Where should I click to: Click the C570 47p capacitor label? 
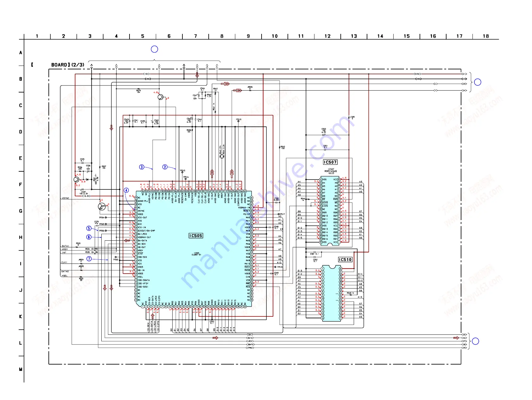tap(96, 222)
